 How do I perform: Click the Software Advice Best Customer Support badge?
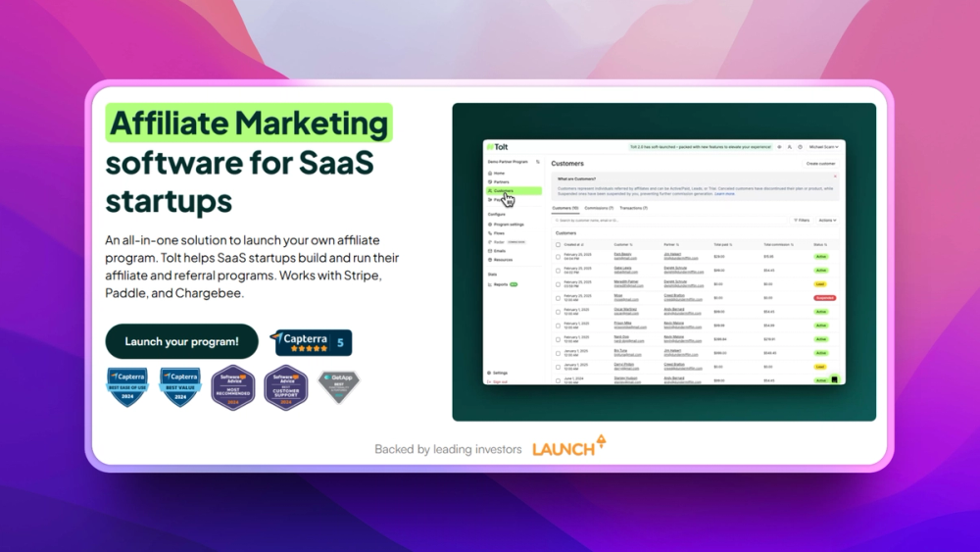click(x=285, y=387)
